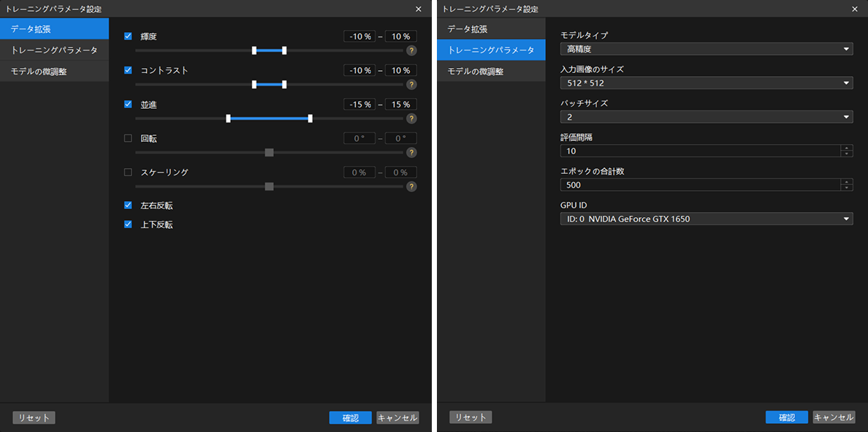Click the help icon for 回転 slider
The image size is (868, 432).
coord(411,152)
